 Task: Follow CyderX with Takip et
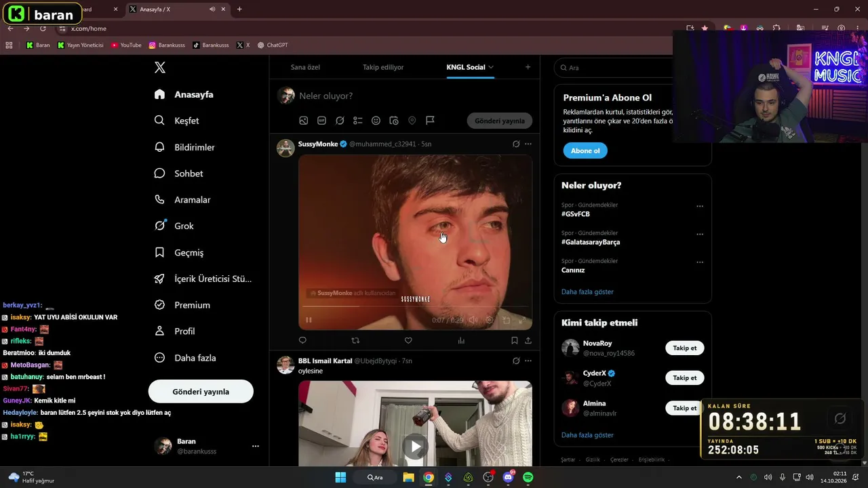685,378
